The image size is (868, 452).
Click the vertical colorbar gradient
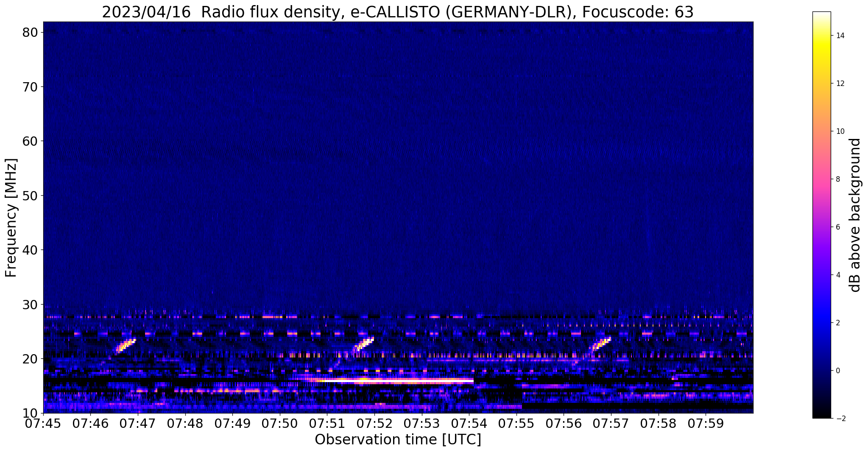click(821, 215)
